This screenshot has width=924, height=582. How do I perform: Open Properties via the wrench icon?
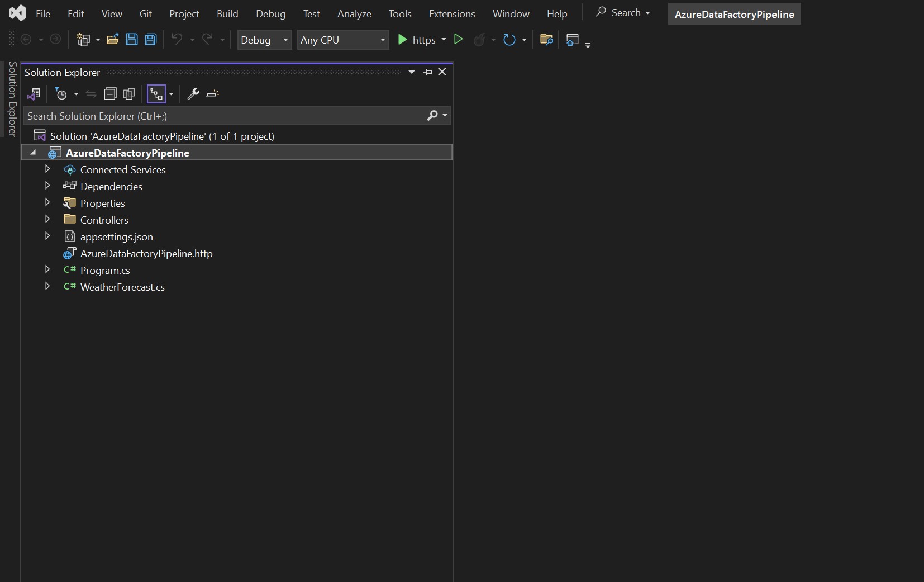[193, 94]
